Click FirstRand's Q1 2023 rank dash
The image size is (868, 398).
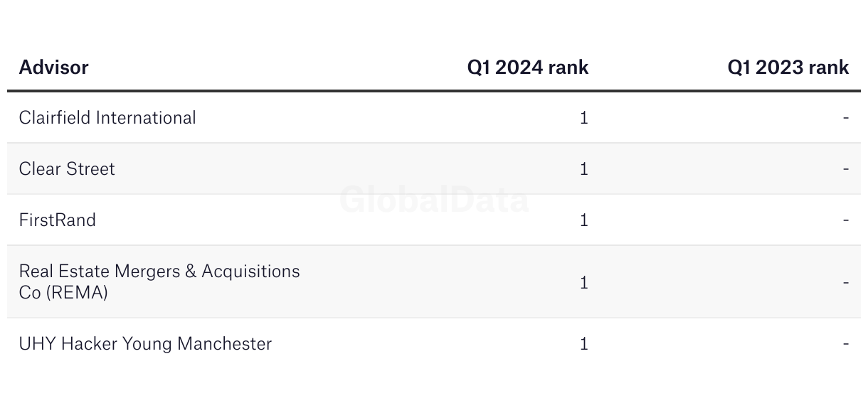846,220
